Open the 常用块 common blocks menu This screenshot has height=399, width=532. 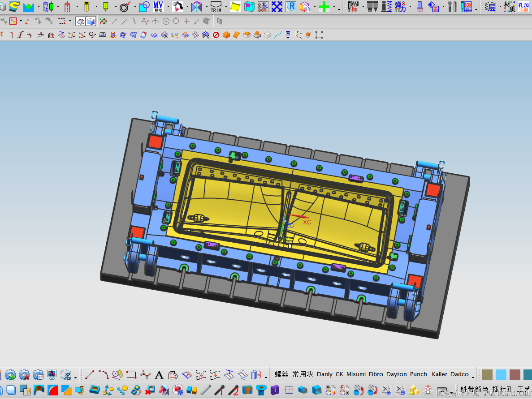[x=303, y=374]
